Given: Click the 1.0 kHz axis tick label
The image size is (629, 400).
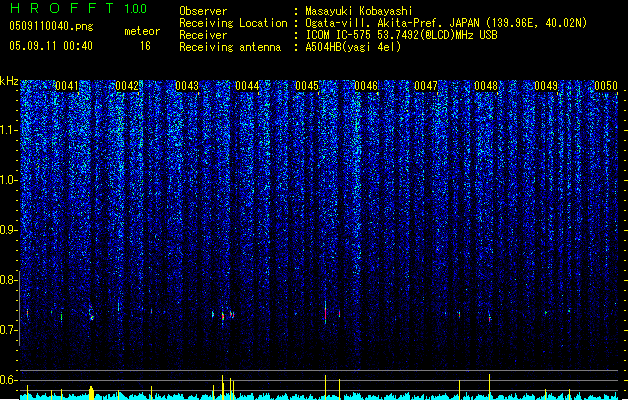Looking at the screenshot, I should tap(9, 180).
